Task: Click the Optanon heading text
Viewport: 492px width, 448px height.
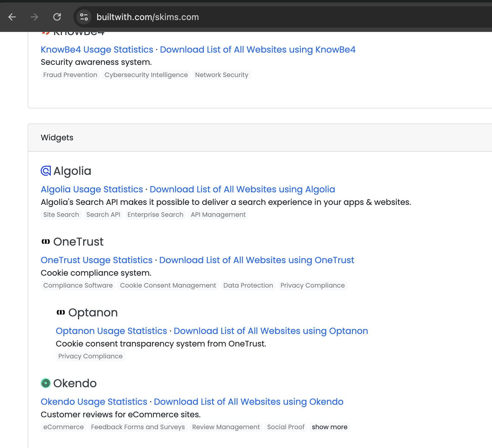Action: point(93,313)
